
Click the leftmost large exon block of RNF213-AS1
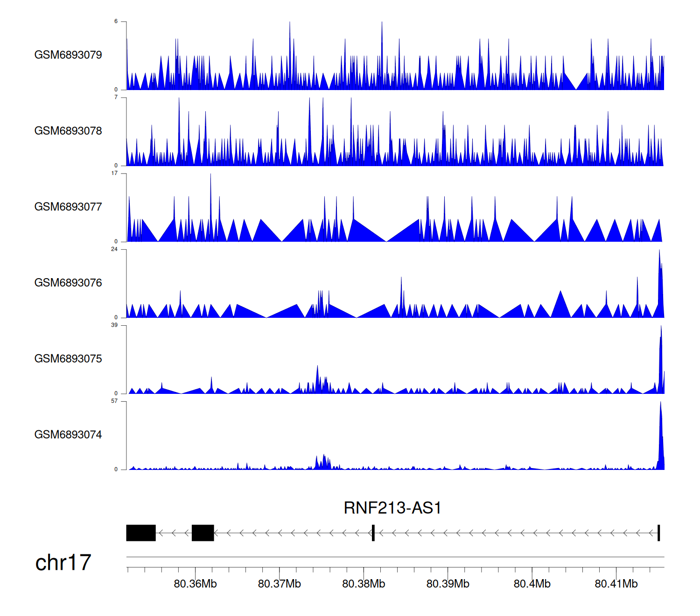[141, 533]
